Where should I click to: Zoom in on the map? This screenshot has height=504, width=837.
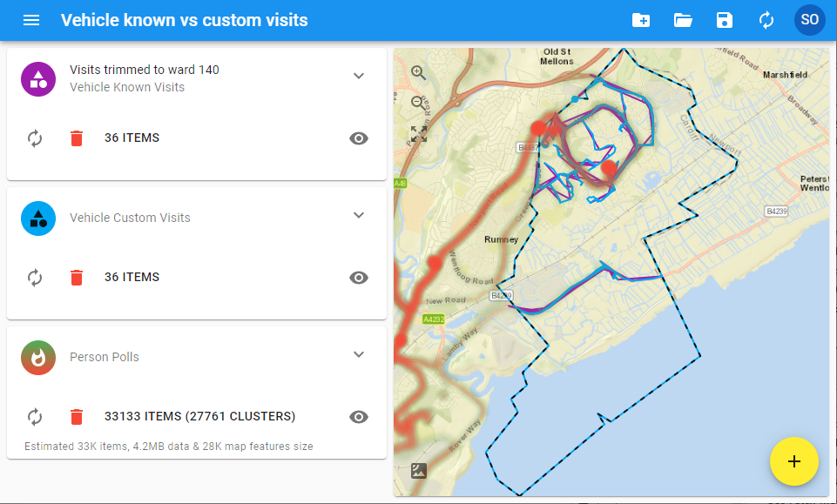tap(419, 72)
